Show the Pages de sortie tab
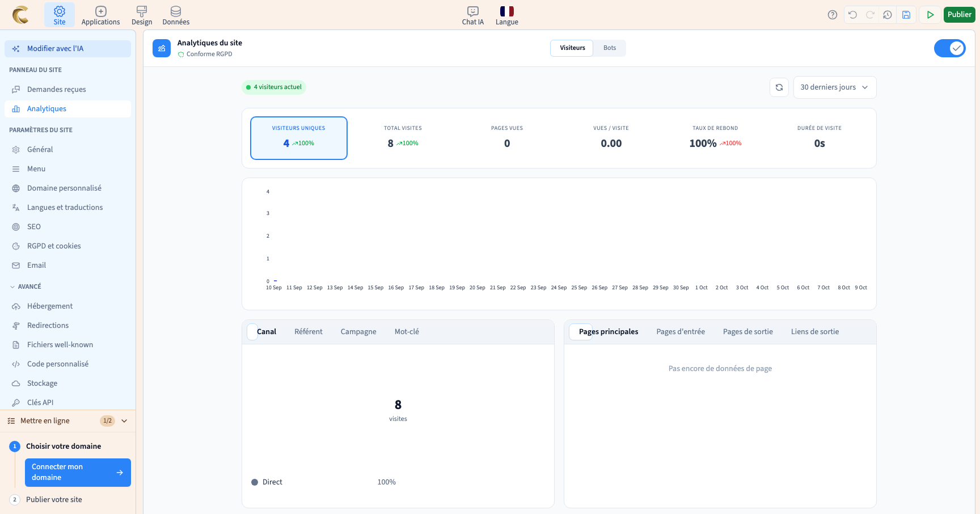The image size is (980, 514). [x=748, y=332]
